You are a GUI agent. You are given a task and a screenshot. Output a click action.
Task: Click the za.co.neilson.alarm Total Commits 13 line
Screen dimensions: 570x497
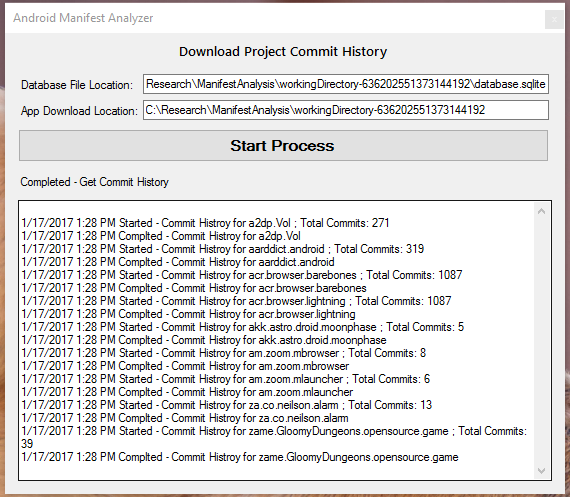point(226,405)
